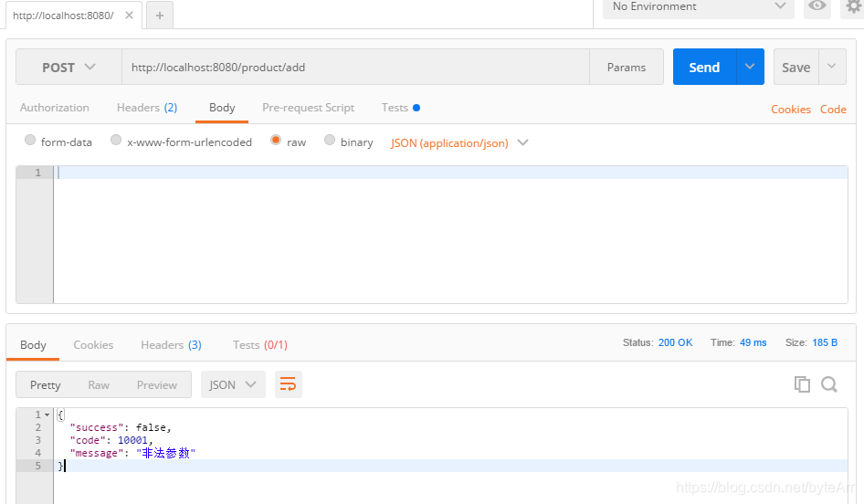Open the generate Code link
The width and height of the screenshot is (864, 504).
point(833,109)
